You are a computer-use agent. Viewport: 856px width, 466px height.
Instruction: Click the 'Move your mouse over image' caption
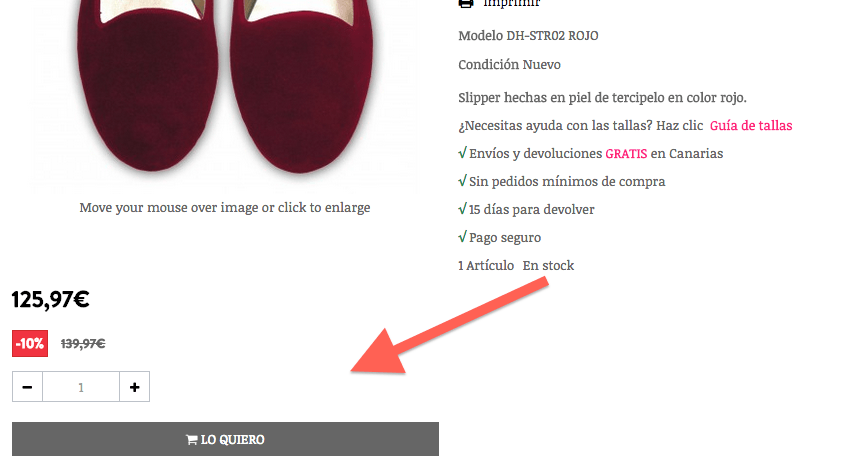pos(225,207)
